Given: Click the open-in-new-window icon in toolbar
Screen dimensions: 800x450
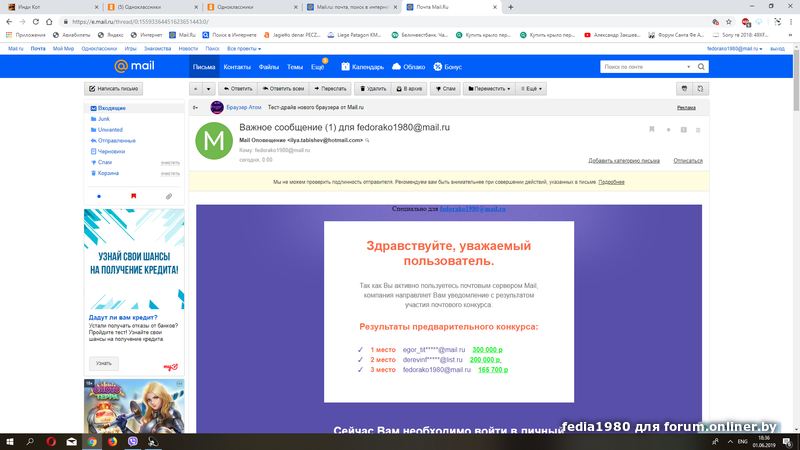Looking at the screenshot, I should (x=701, y=89).
